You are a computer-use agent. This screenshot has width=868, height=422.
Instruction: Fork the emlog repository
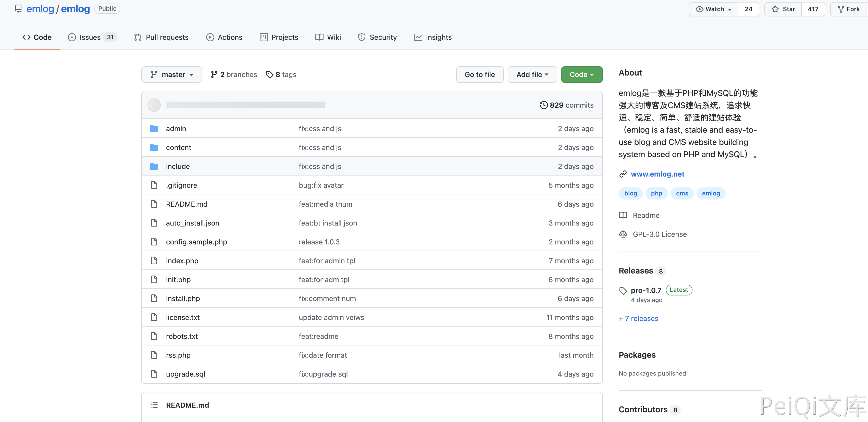pyautogui.click(x=848, y=9)
